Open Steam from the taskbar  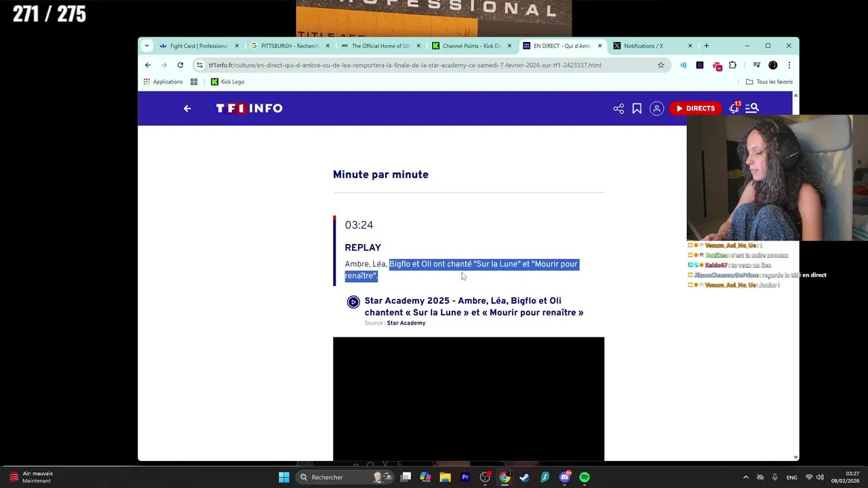524,477
